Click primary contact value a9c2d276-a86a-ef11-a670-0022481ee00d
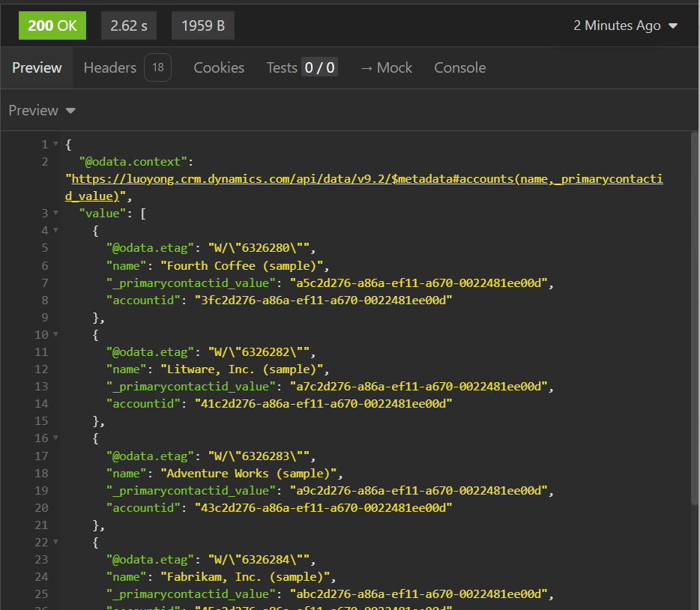This screenshot has height=610, width=700. [x=419, y=491]
